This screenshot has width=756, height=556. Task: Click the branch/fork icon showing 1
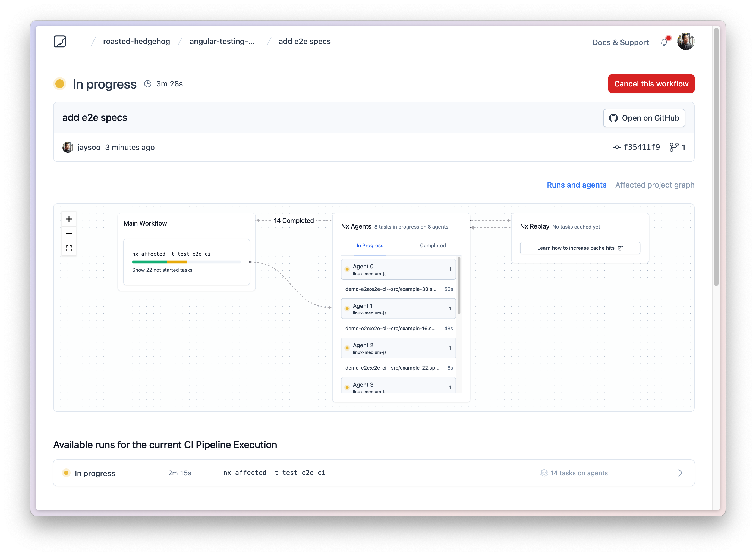coord(677,147)
